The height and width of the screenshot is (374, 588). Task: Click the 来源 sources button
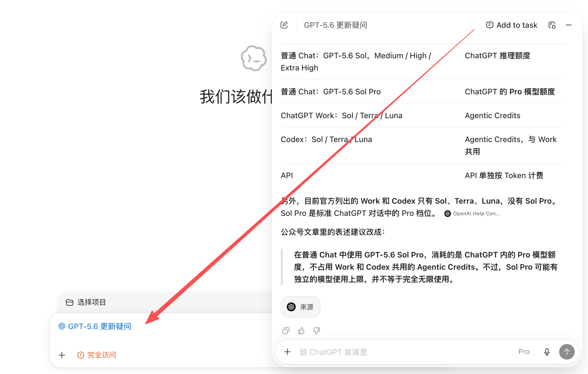click(300, 307)
